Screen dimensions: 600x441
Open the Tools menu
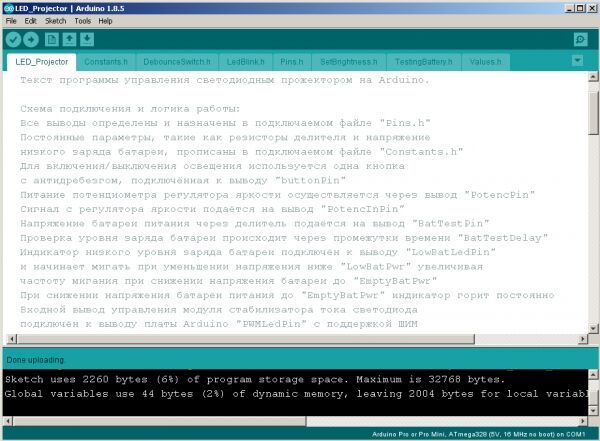click(83, 21)
